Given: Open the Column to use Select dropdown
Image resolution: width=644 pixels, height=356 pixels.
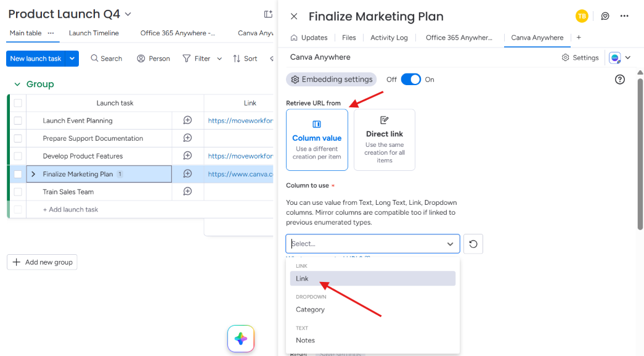Looking at the screenshot, I should pyautogui.click(x=373, y=244).
